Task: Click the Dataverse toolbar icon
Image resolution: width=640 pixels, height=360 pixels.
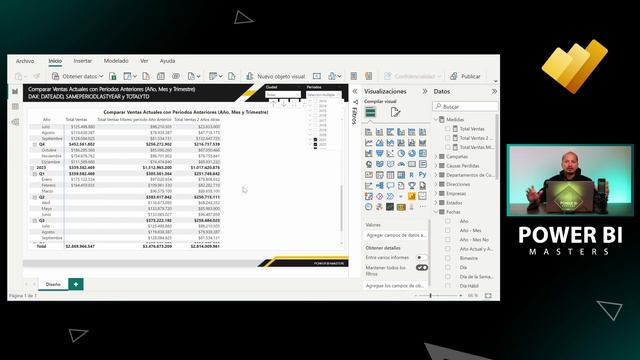Action: (x=176, y=76)
